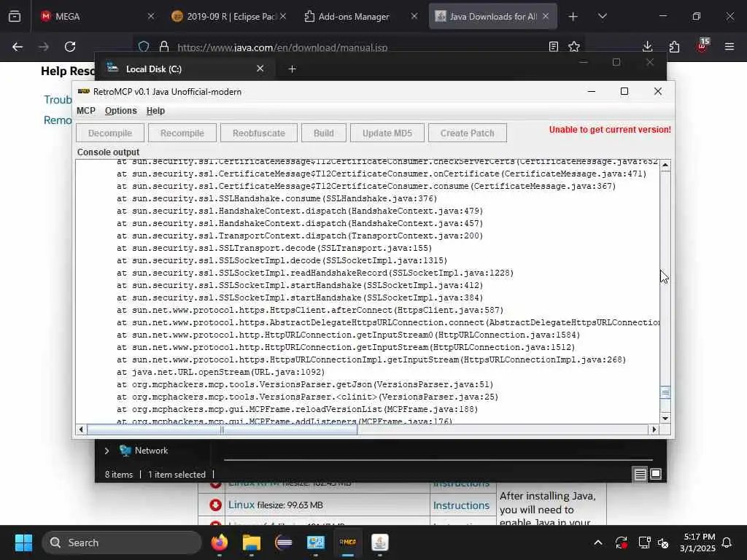Click the Firefox back arrow

click(x=18, y=47)
